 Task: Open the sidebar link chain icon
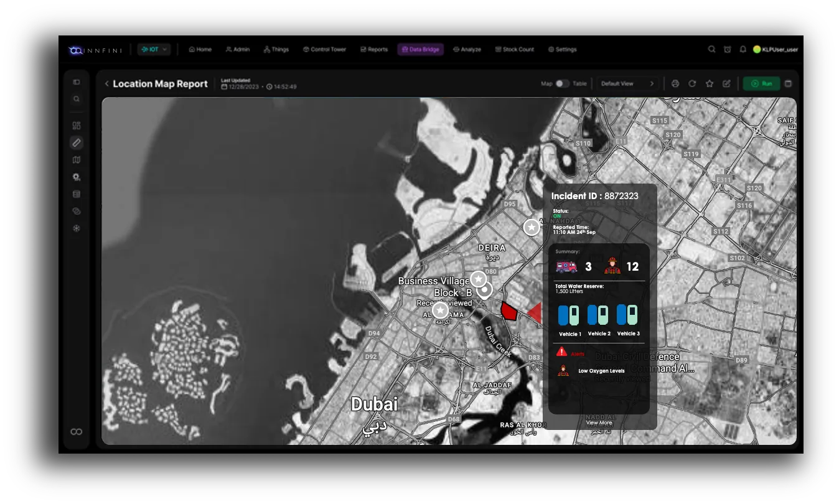[77, 212]
